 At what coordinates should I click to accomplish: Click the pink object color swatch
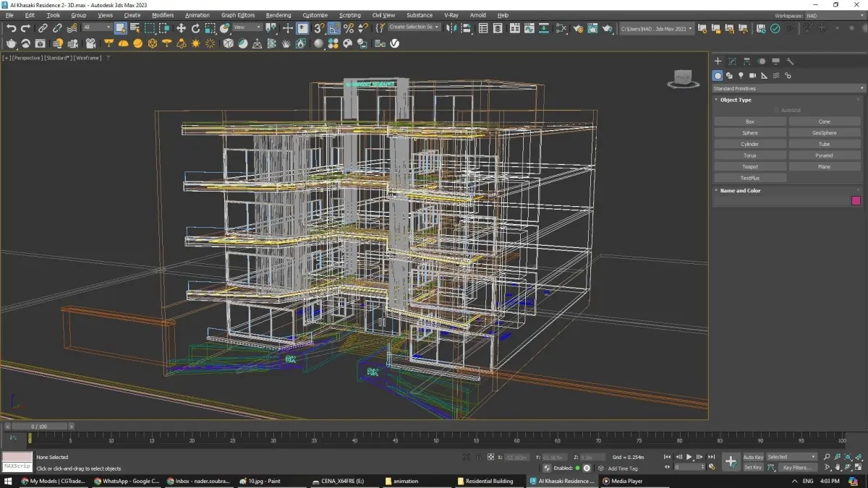click(x=856, y=201)
